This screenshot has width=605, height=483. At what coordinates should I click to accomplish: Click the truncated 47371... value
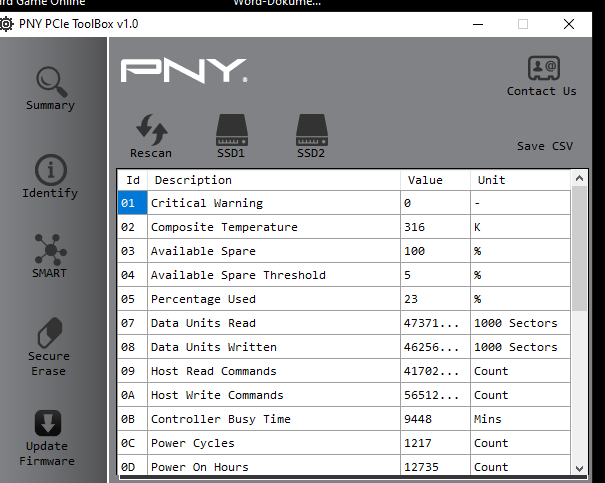[436, 323]
